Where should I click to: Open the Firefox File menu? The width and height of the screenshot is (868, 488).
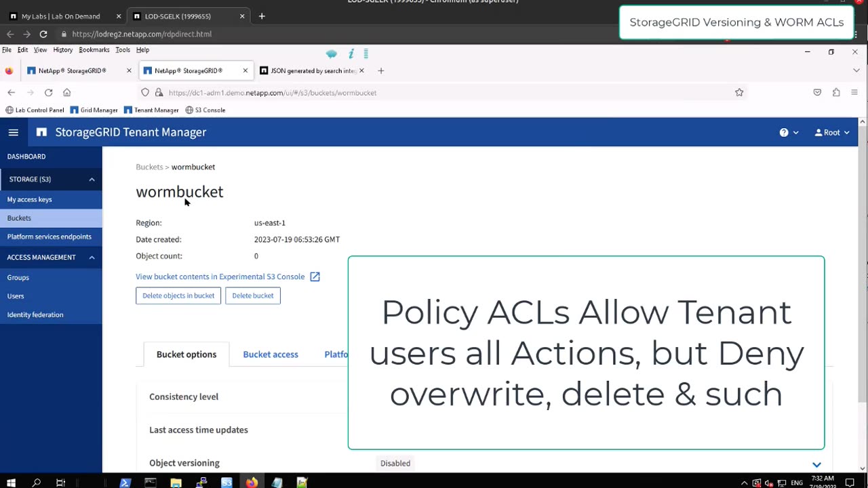7,49
